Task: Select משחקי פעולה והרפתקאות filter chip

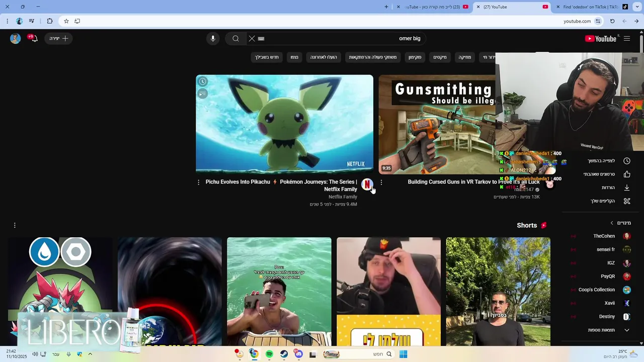Action: (373, 57)
